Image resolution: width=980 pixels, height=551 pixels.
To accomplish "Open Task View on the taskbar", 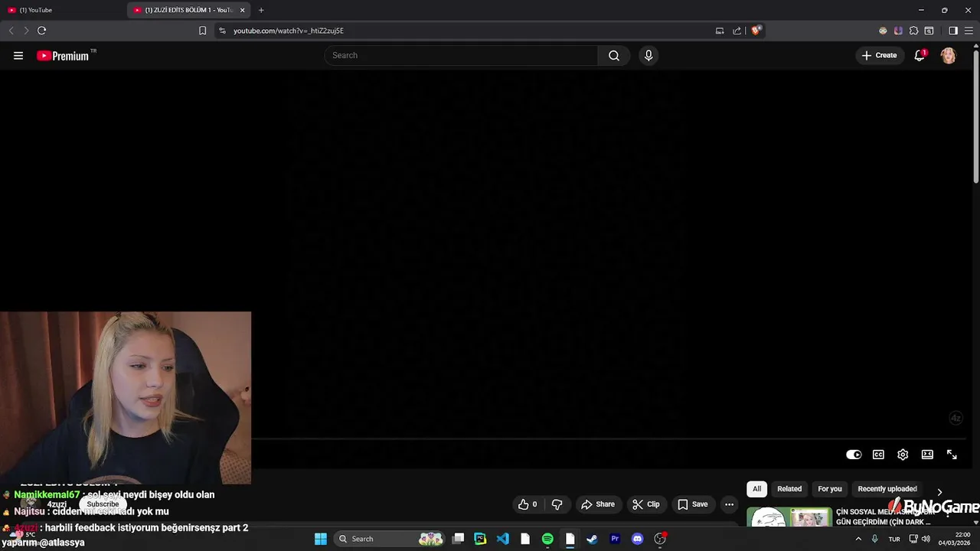I will 458,539.
